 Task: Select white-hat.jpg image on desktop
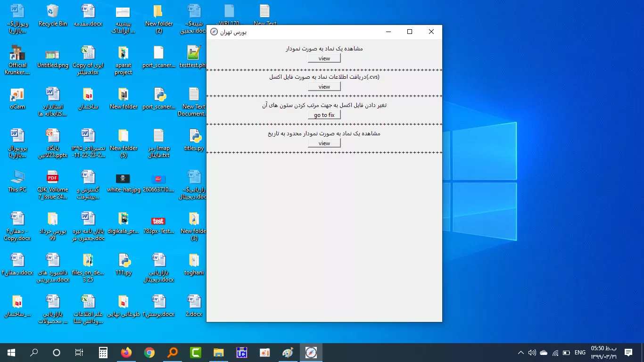tap(124, 181)
